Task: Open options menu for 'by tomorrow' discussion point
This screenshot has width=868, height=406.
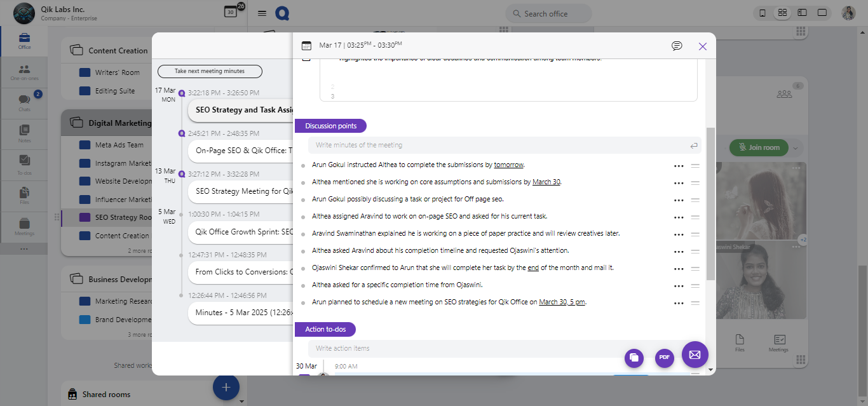Action: (x=679, y=166)
